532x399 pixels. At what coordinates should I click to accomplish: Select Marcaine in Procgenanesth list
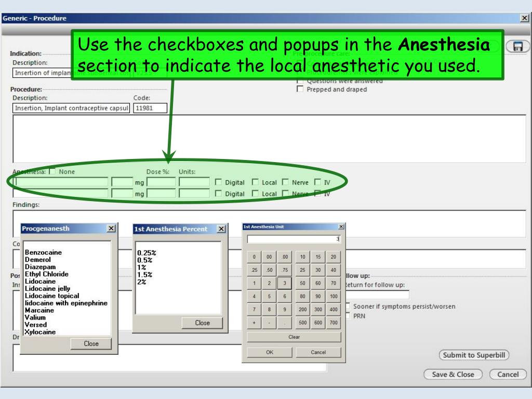click(39, 310)
